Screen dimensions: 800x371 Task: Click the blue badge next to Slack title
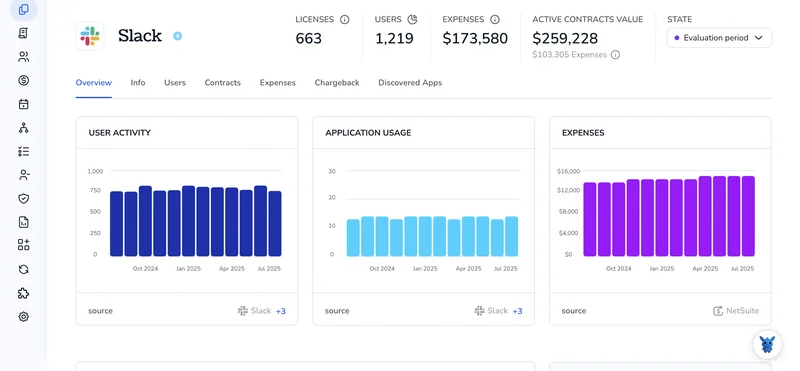click(x=178, y=36)
